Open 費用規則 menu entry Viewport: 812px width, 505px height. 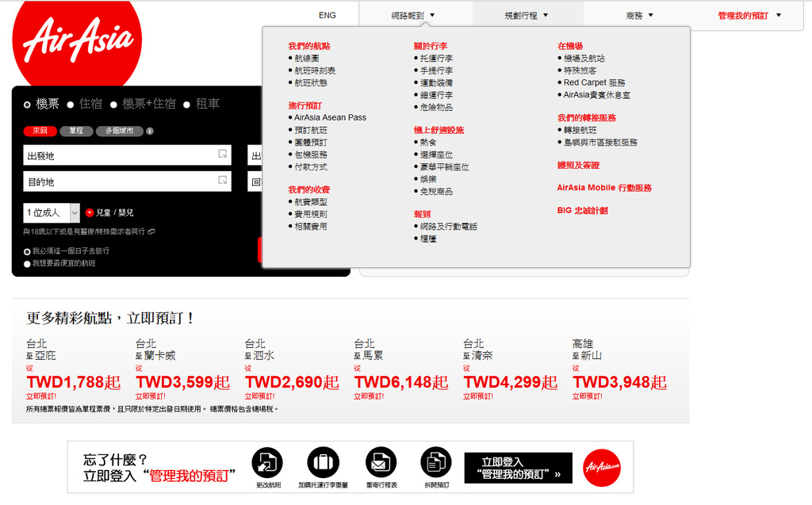tap(311, 214)
